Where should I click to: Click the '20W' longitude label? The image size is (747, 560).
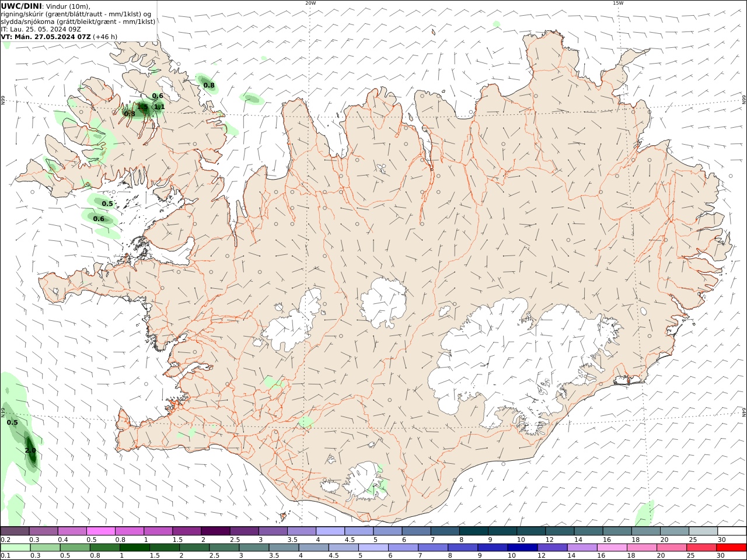(310, 3)
